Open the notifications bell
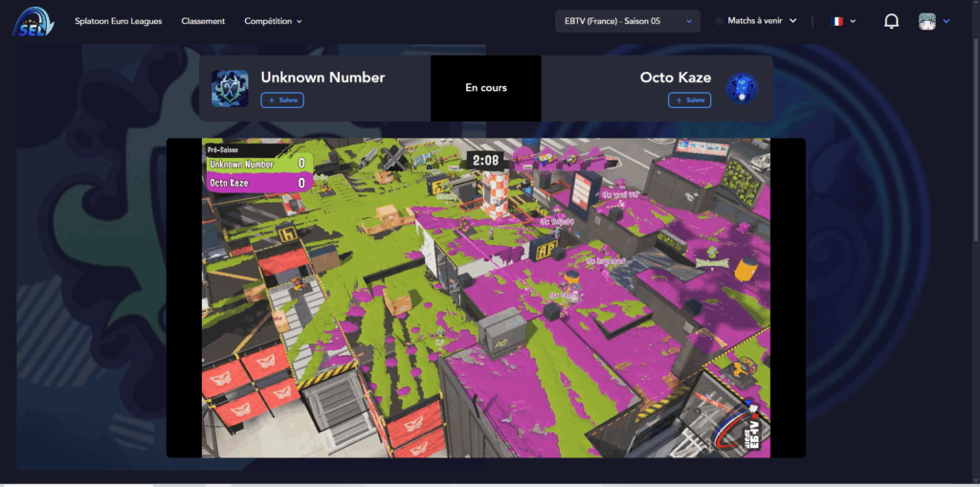The image size is (980, 487). (891, 21)
